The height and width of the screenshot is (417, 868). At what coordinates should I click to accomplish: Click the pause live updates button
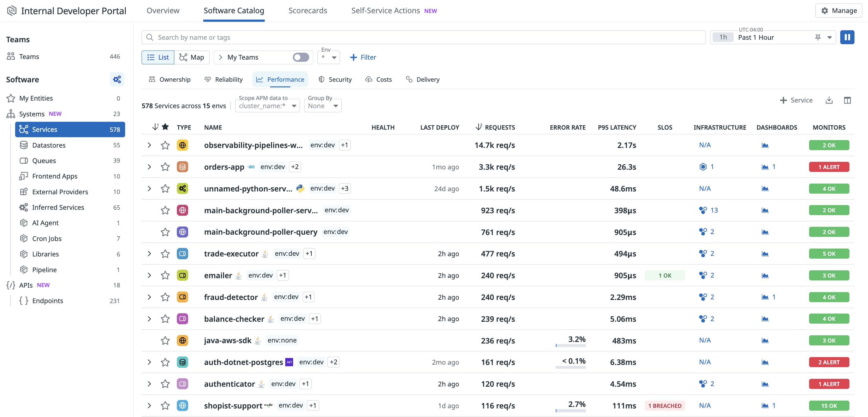[x=847, y=37]
